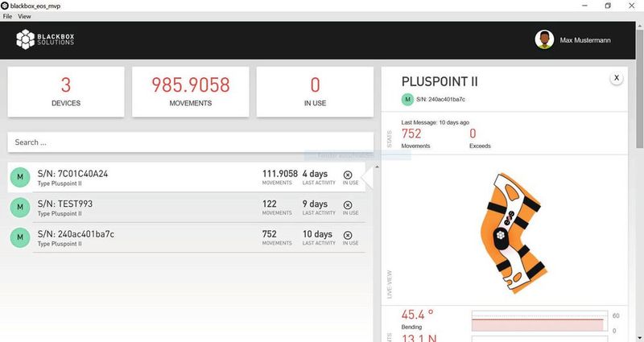Click green M badge of 7C01C40A24
This screenshot has width=644, height=342.
pyautogui.click(x=19, y=177)
